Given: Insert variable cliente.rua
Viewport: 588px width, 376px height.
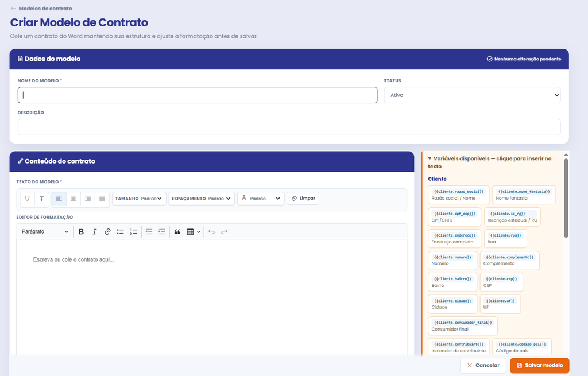Looking at the screenshot, I should point(505,238).
